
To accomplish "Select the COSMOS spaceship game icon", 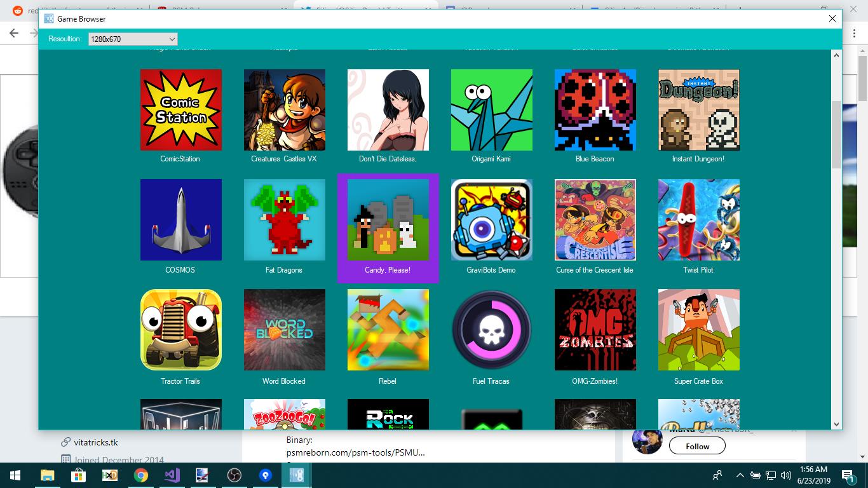I will click(181, 220).
